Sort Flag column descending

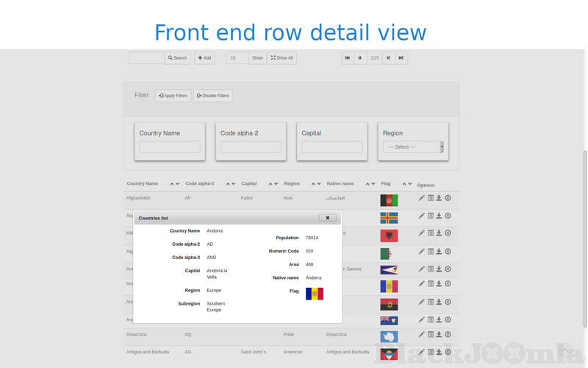pyautogui.click(x=409, y=184)
